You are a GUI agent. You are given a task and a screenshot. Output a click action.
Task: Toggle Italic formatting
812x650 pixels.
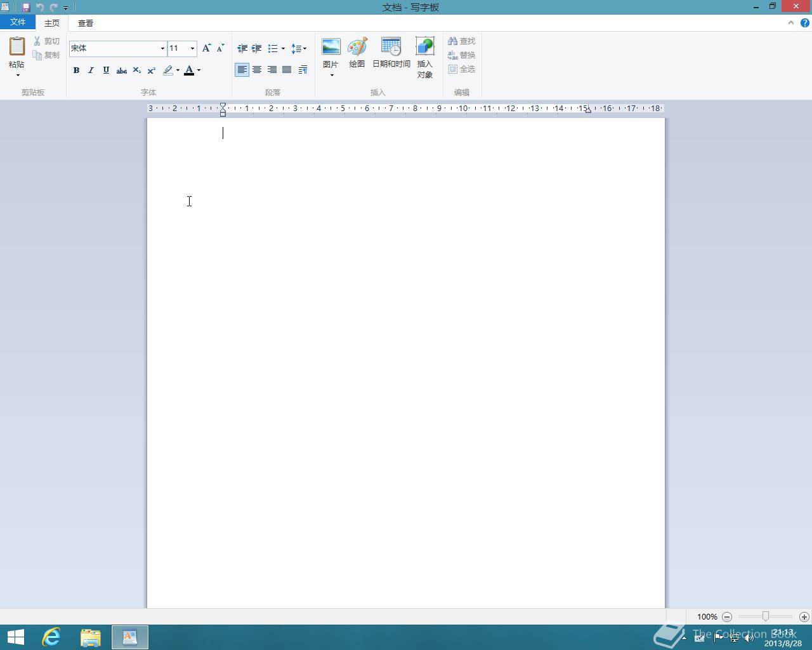(91, 70)
